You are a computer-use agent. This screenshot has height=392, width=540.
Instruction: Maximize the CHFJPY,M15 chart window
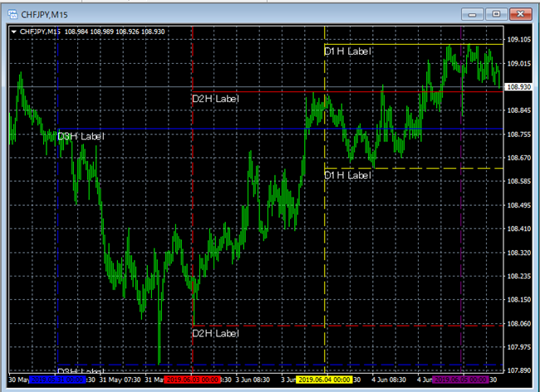coord(496,14)
